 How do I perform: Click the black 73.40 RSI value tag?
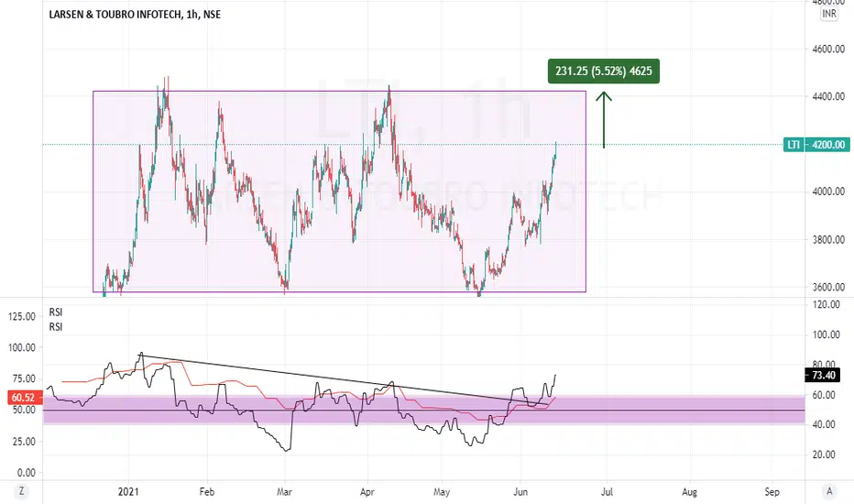[x=823, y=375]
